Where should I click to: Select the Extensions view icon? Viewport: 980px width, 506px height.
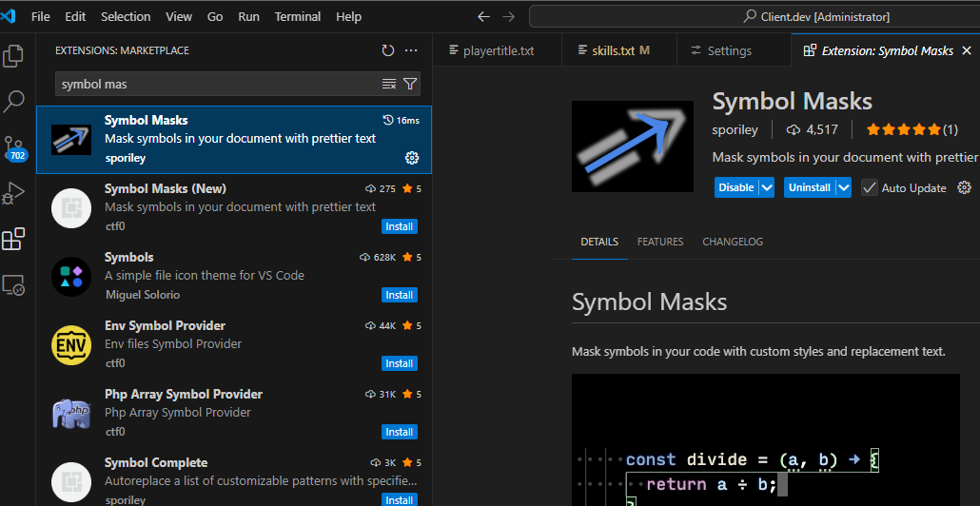point(13,240)
